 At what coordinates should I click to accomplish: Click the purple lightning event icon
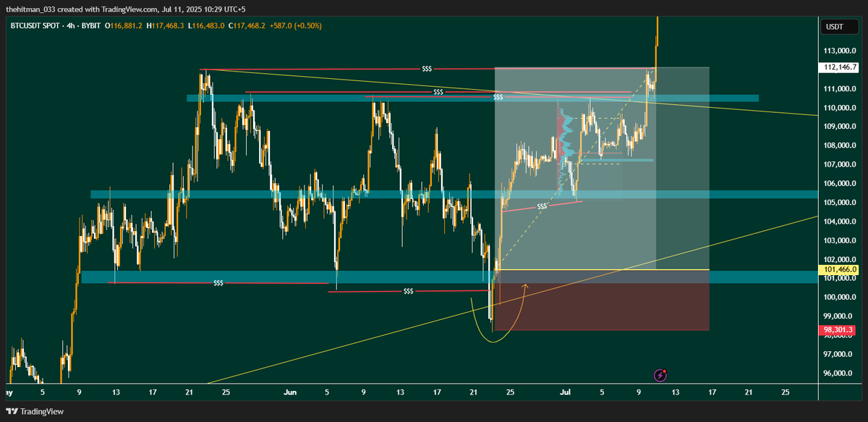tap(660, 375)
